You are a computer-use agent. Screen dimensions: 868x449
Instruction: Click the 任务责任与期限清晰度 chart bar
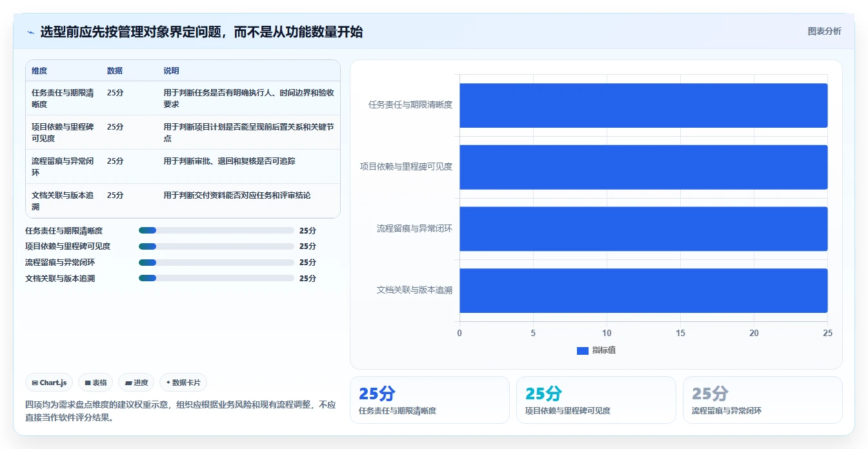click(643, 105)
